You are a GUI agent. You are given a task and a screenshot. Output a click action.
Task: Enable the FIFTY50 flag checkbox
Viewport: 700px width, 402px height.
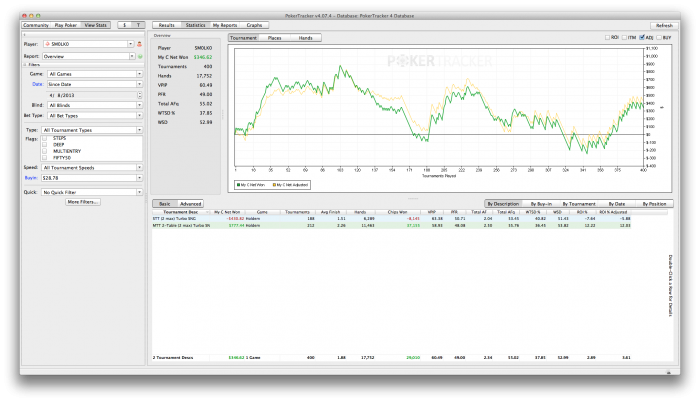45,157
